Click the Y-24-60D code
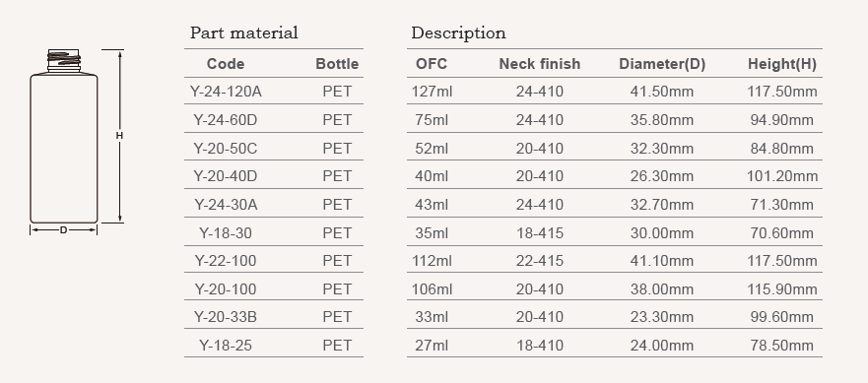The image size is (868, 383). pyautogui.click(x=226, y=120)
